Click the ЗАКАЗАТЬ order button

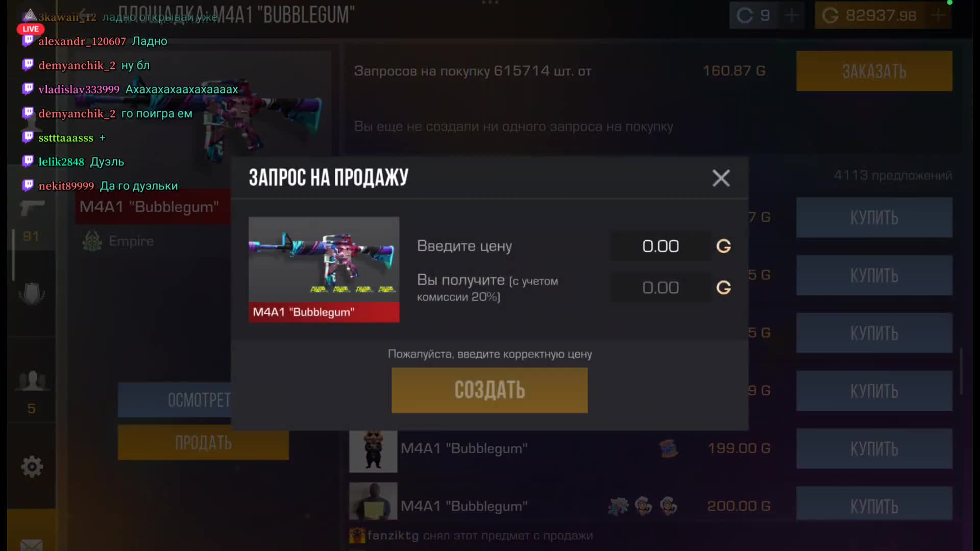pos(874,71)
